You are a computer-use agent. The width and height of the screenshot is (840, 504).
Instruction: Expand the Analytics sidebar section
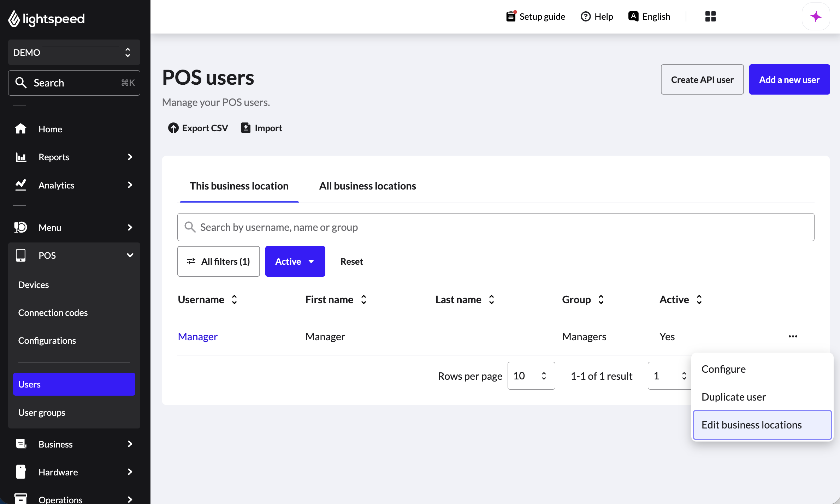[x=74, y=185]
